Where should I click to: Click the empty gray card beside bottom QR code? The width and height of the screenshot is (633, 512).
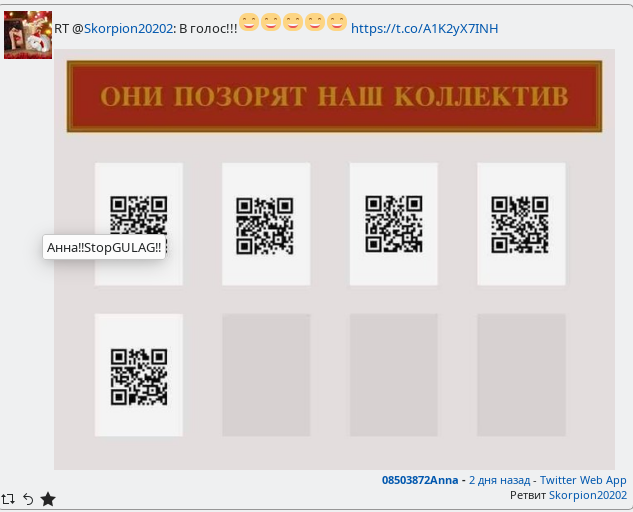tap(265, 375)
